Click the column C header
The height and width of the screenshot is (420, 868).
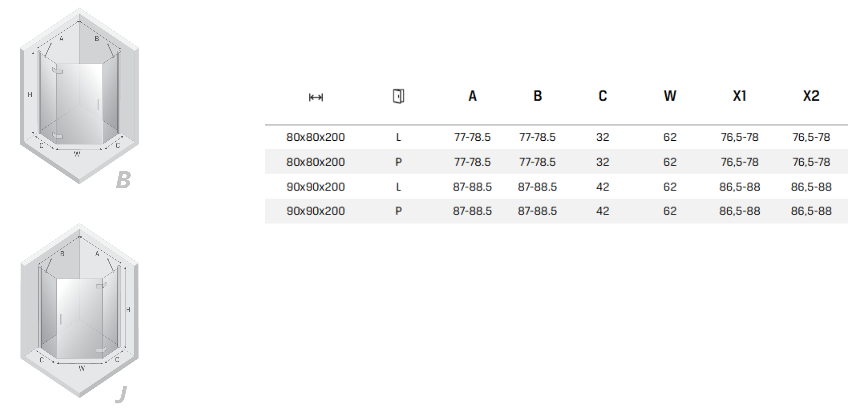click(602, 96)
